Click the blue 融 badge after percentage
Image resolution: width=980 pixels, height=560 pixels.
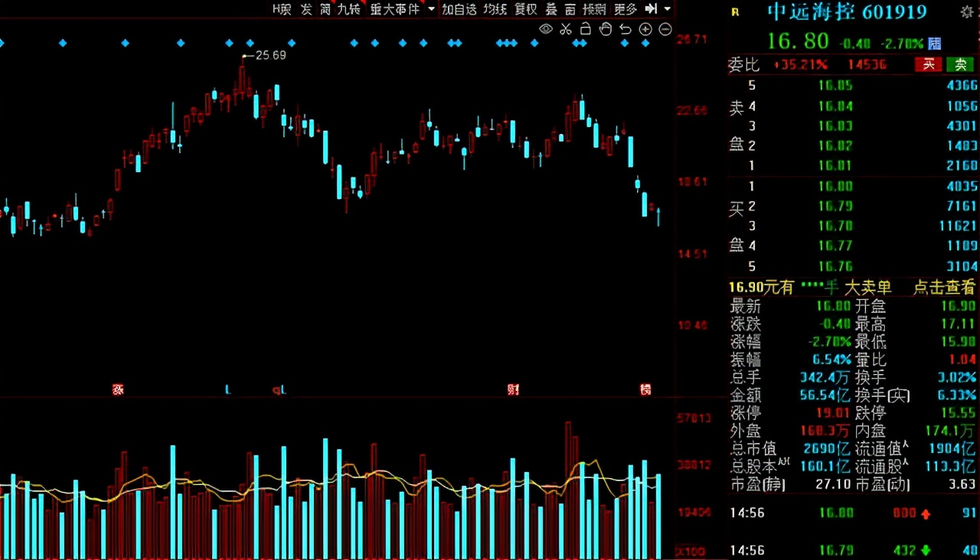coord(935,44)
